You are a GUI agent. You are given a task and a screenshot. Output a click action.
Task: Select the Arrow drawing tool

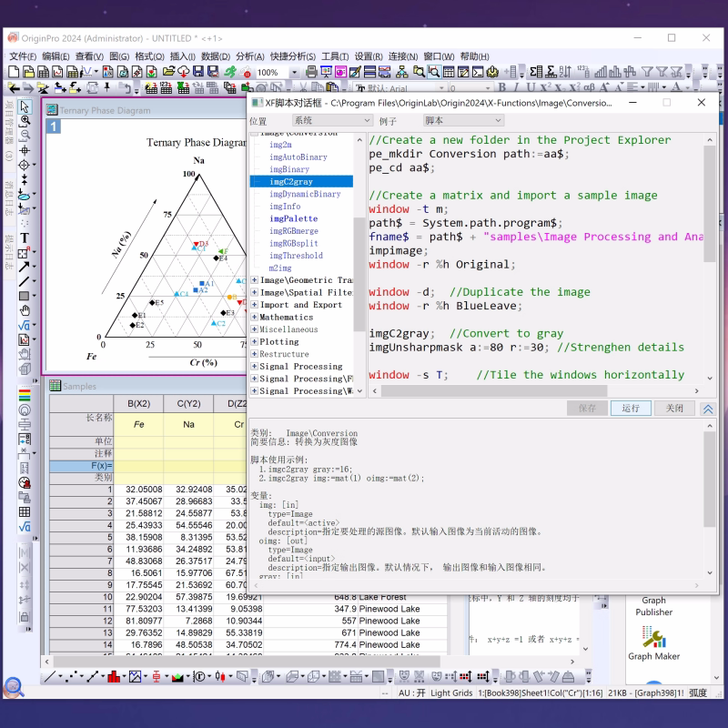(x=25, y=267)
